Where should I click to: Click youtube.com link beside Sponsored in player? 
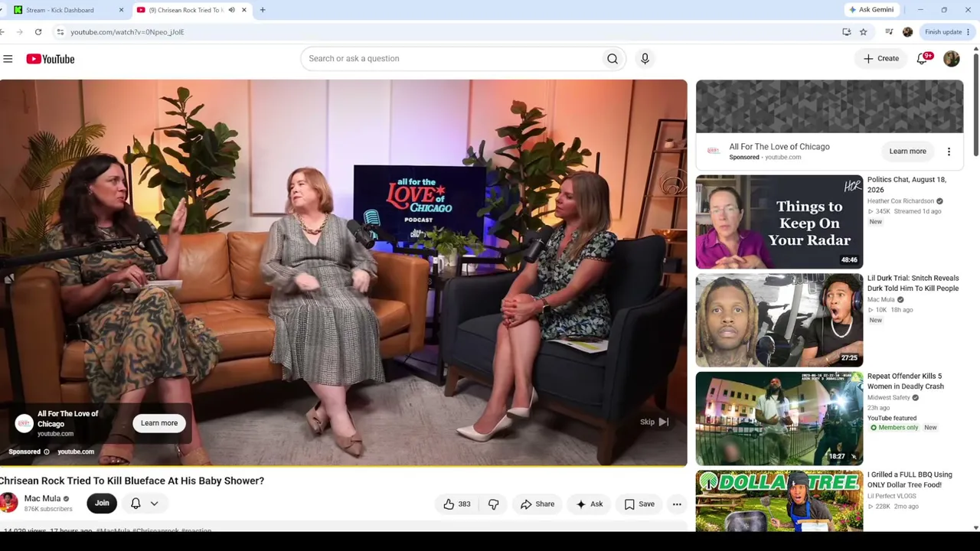click(76, 452)
